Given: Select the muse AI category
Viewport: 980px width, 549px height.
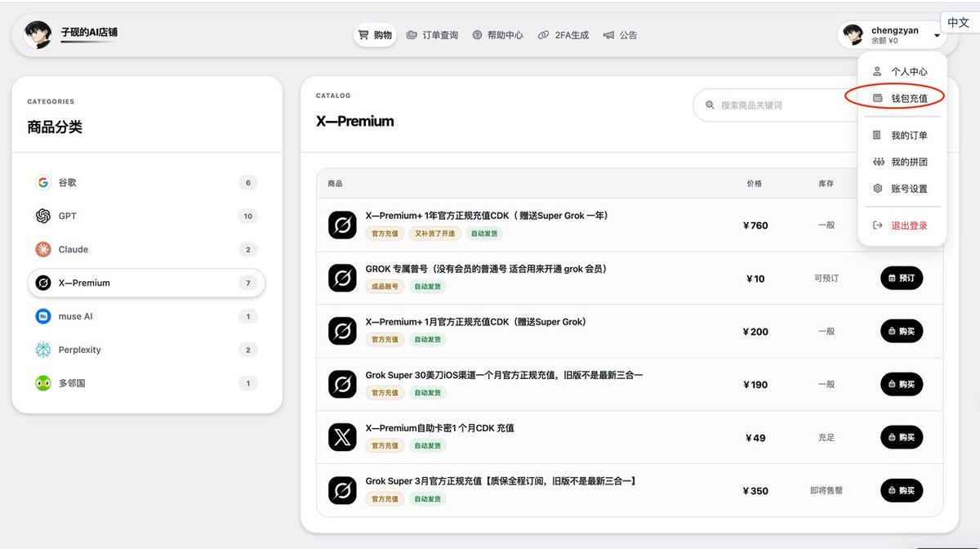Looking at the screenshot, I should pyautogui.click(x=147, y=317).
